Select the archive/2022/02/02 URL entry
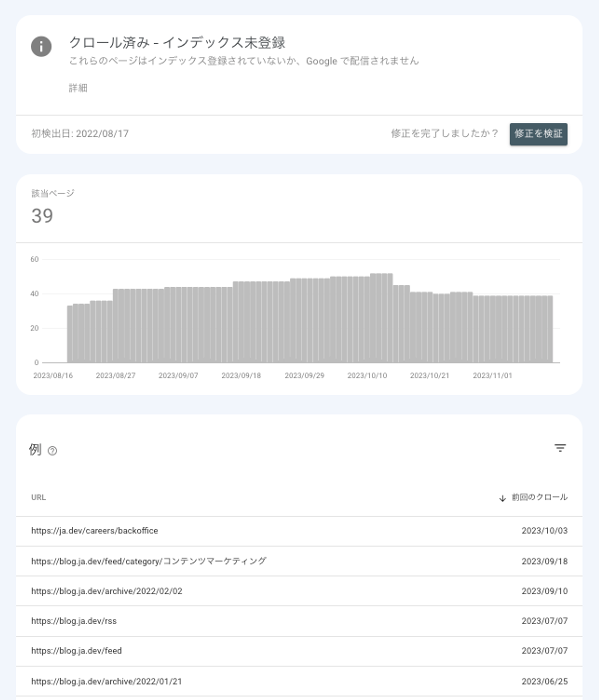The image size is (599, 700). [x=107, y=591]
